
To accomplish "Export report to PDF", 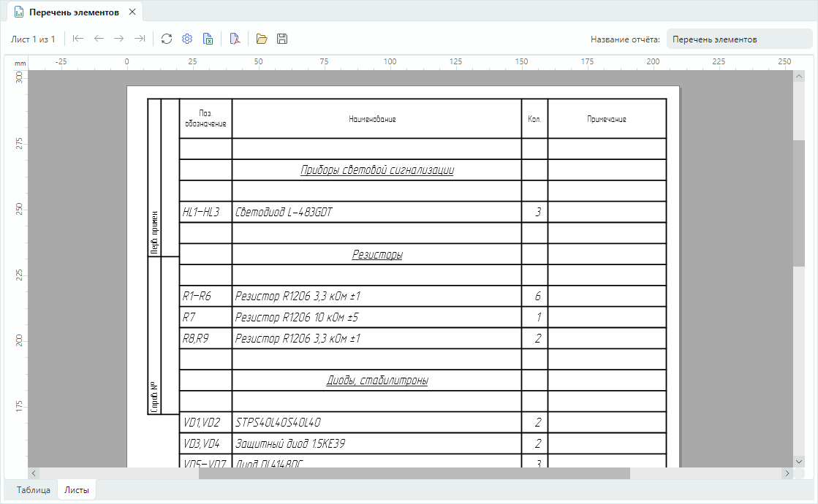I will click(x=235, y=39).
